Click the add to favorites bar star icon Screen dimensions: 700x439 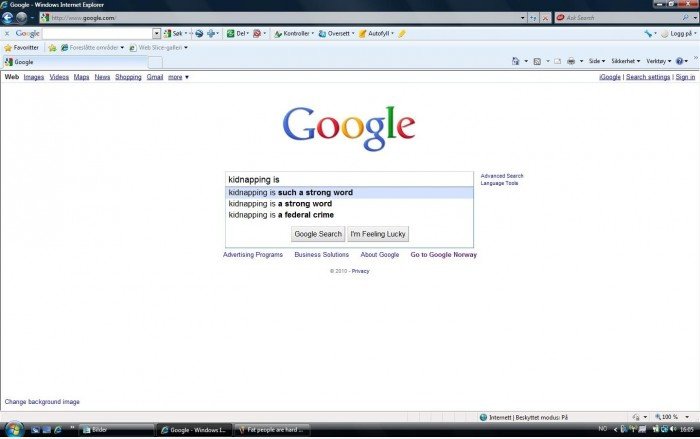(x=52, y=48)
